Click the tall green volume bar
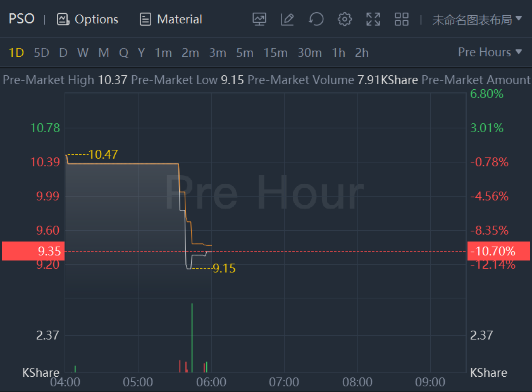Viewport: 532px width, 392px height. pos(192,338)
